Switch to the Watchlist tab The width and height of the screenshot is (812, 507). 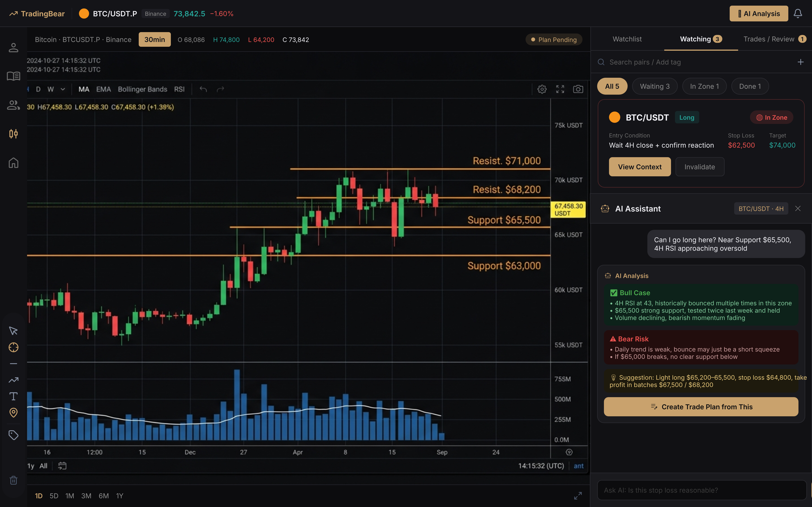(627, 39)
